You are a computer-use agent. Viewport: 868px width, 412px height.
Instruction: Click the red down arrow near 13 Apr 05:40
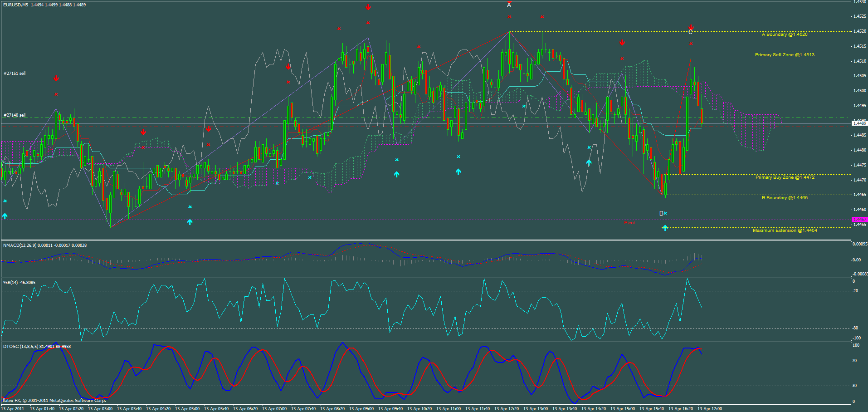pos(208,129)
